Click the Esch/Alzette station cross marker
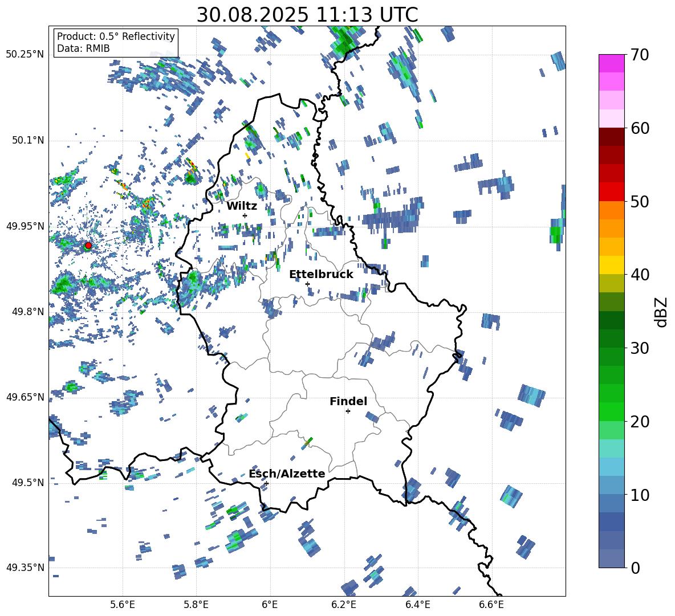Image resolution: width=675 pixels, height=616 pixels. [x=266, y=483]
